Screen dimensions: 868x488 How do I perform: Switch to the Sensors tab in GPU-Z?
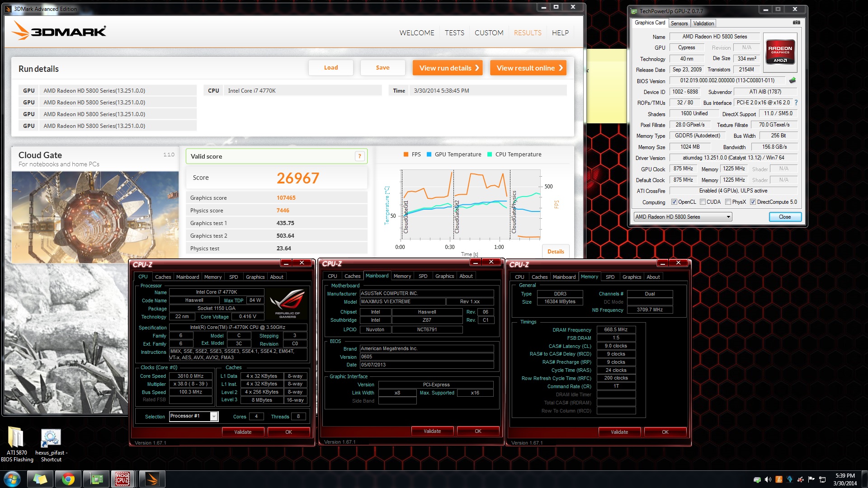(x=679, y=23)
